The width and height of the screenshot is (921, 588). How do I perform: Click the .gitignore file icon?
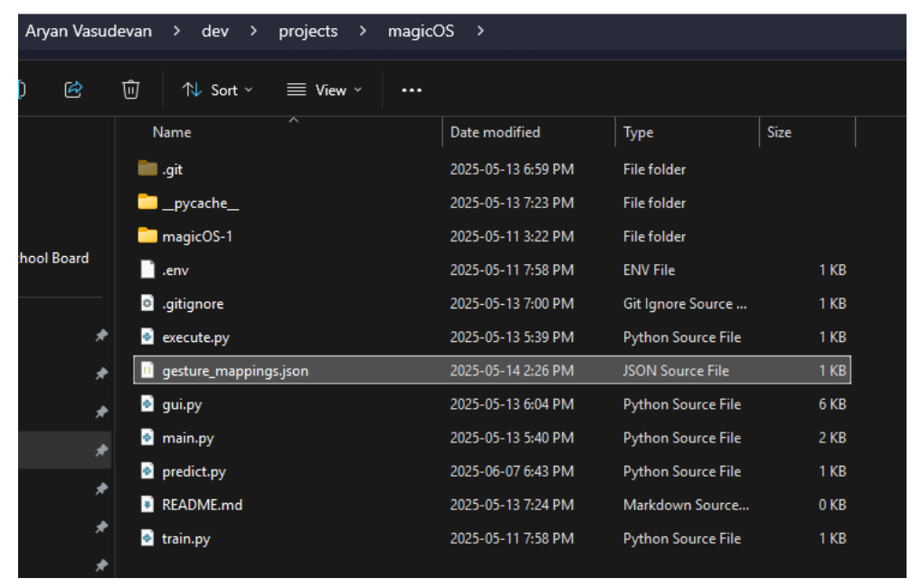pyautogui.click(x=147, y=303)
